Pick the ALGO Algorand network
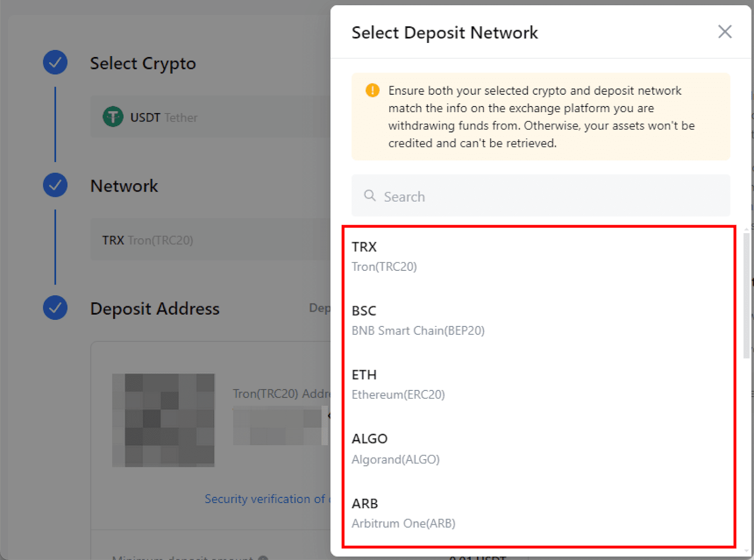This screenshot has width=754, height=560. 537,448
